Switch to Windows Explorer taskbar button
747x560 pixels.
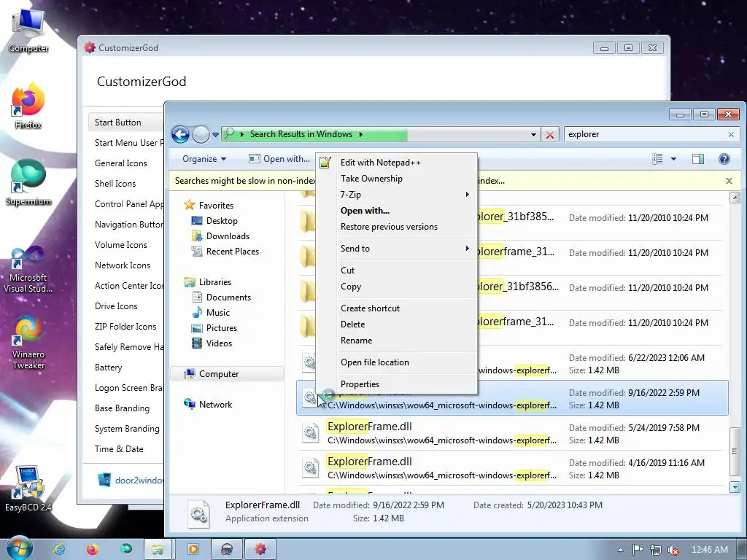(158, 549)
